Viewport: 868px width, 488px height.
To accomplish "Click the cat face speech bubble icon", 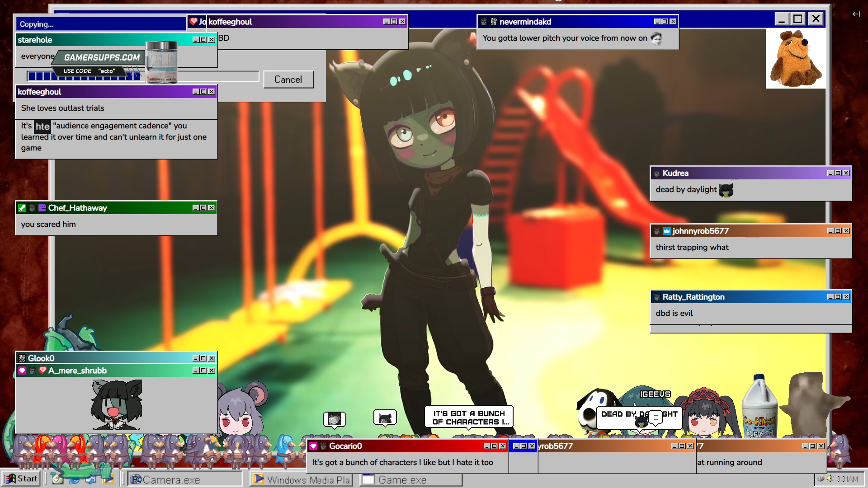I will click(x=385, y=418).
